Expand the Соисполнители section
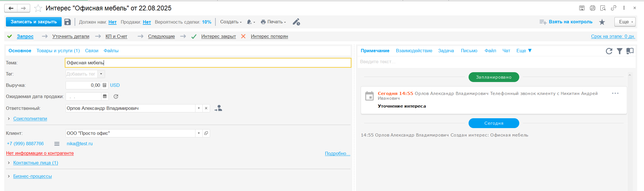The height and width of the screenshot is (191, 644). coord(30,119)
